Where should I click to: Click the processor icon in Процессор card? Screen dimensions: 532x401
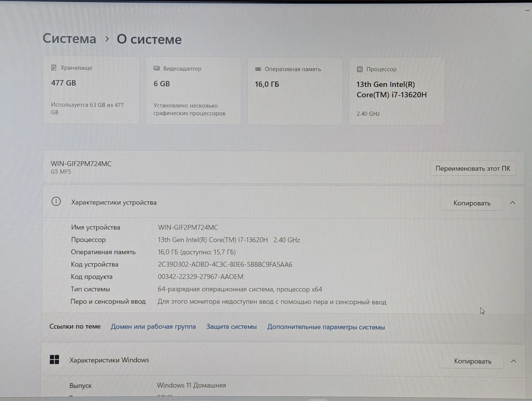pyautogui.click(x=360, y=69)
